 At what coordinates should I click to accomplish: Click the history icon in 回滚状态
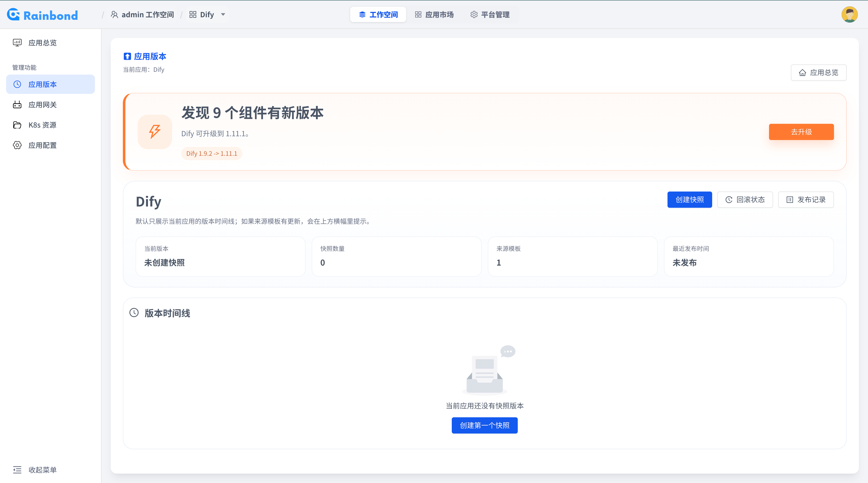(x=729, y=200)
